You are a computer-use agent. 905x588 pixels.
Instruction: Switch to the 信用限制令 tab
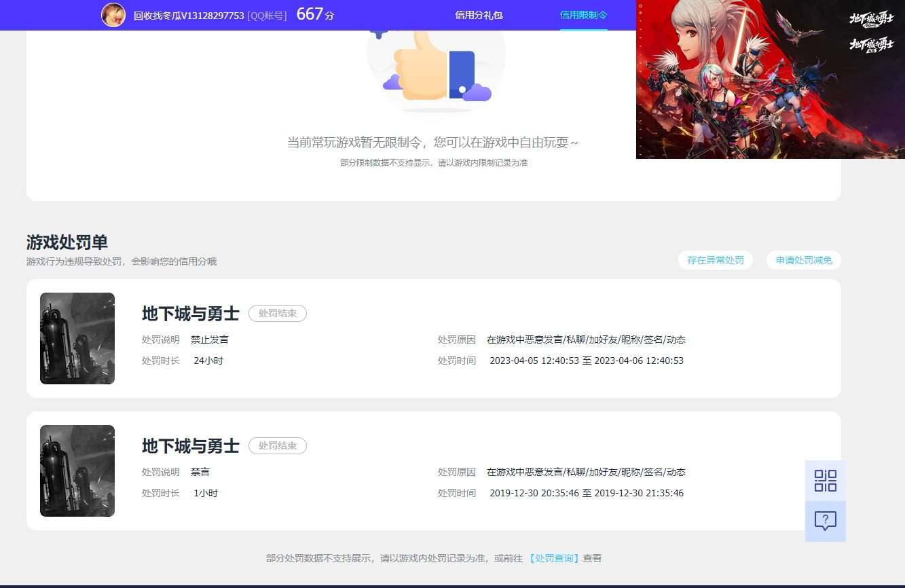(x=584, y=15)
